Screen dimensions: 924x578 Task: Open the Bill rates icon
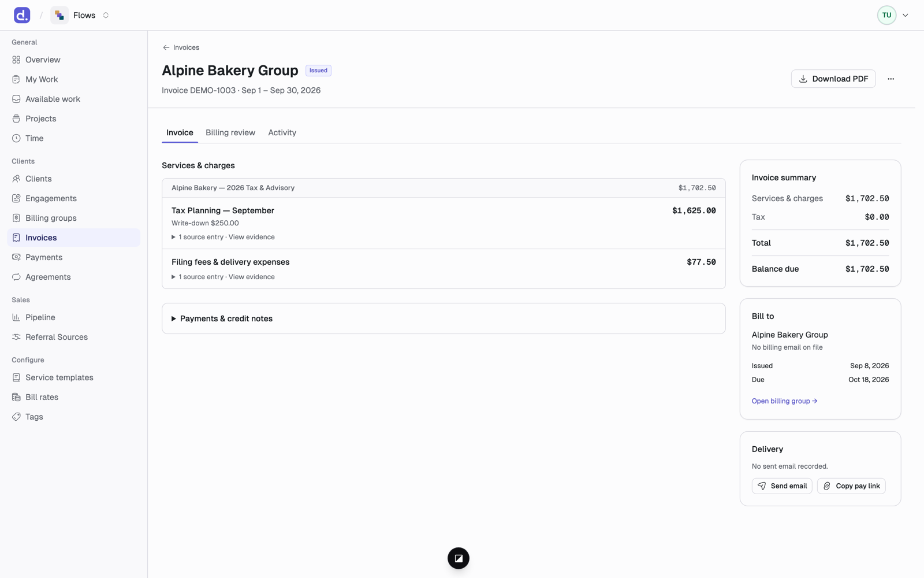click(16, 397)
